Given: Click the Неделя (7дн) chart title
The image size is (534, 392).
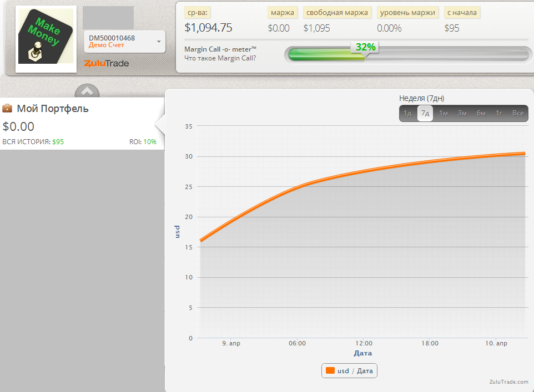Looking at the screenshot, I should tap(422, 98).
